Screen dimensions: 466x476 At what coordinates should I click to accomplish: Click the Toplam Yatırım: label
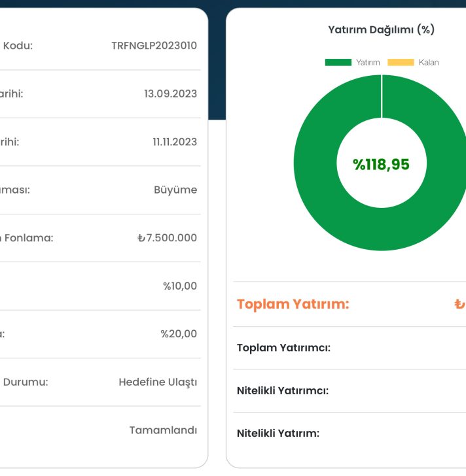tap(293, 304)
